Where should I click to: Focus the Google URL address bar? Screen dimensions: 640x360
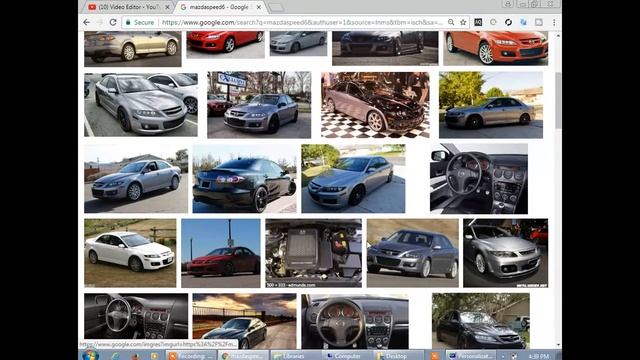302,22
